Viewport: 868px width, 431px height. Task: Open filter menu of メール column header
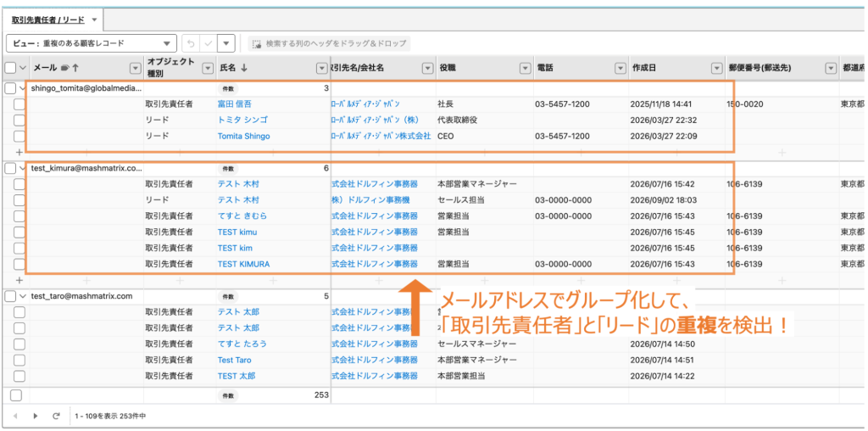135,68
